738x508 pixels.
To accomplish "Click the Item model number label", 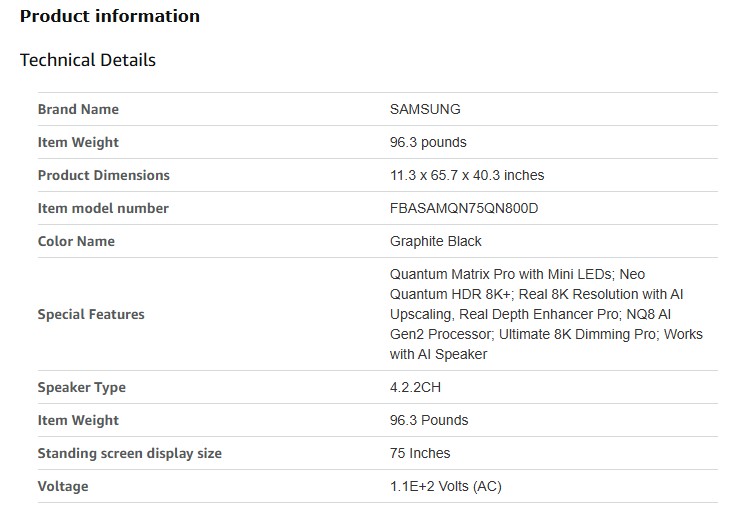I will (103, 208).
